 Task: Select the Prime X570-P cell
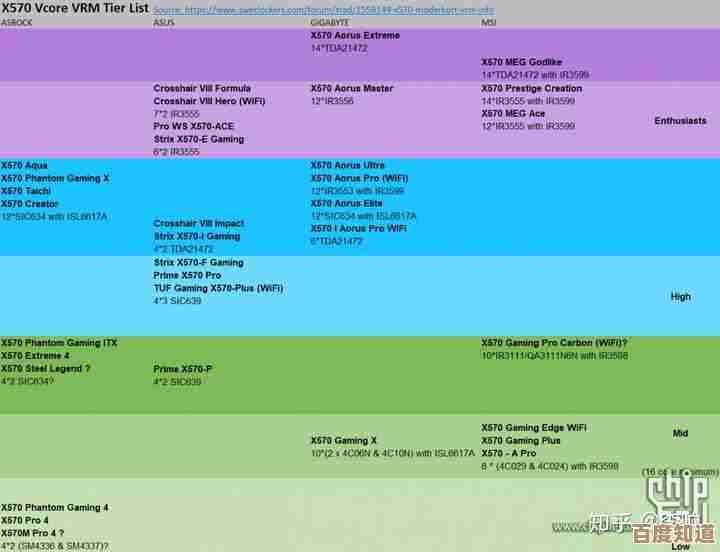pyautogui.click(x=182, y=369)
